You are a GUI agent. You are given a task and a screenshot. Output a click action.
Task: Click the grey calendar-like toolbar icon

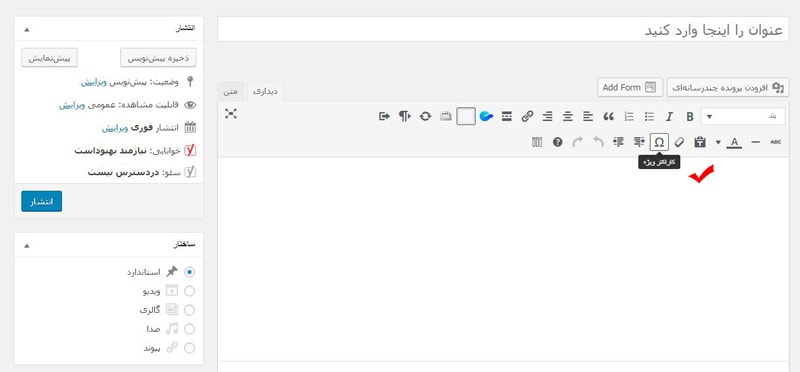point(446,117)
